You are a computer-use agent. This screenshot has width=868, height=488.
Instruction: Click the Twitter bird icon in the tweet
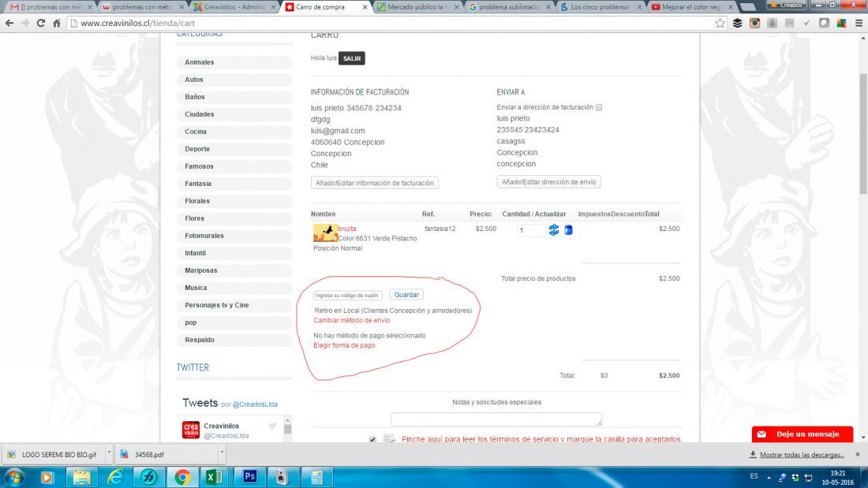(272, 426)
